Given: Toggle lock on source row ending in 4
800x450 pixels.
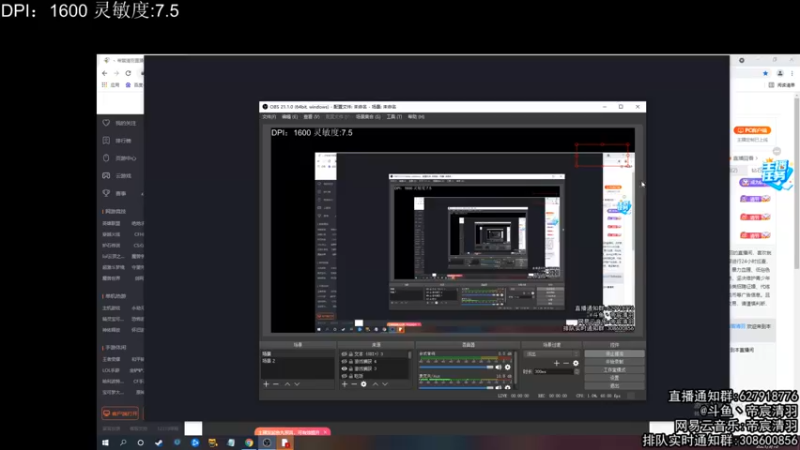Looking at the screenshot, I should tap(351, 361).
